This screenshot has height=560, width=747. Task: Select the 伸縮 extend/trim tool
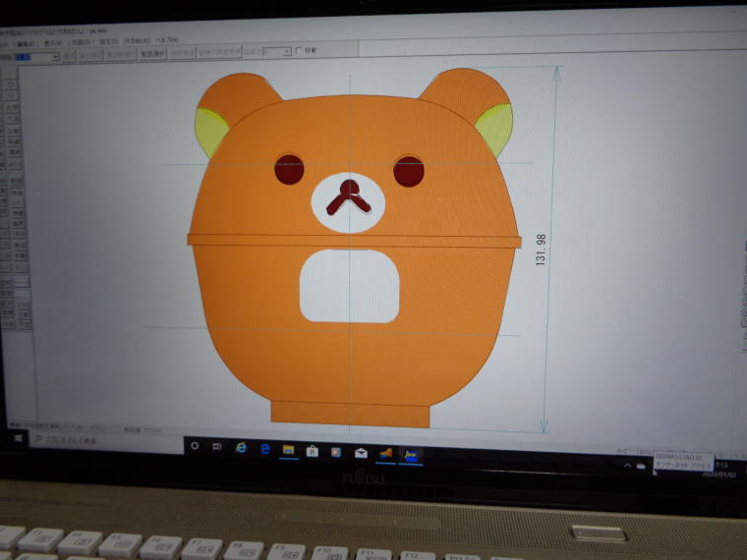[18, 213]
